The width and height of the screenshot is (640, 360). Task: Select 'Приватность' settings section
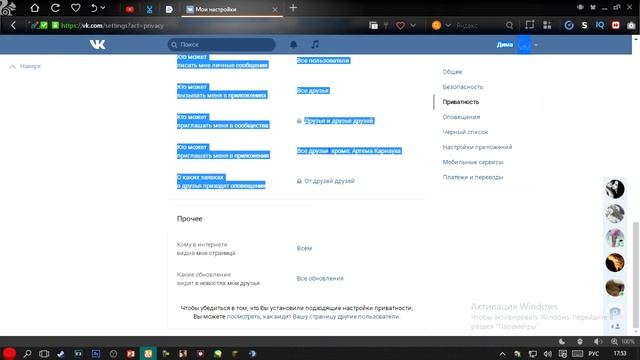click(x=461, y=102)
